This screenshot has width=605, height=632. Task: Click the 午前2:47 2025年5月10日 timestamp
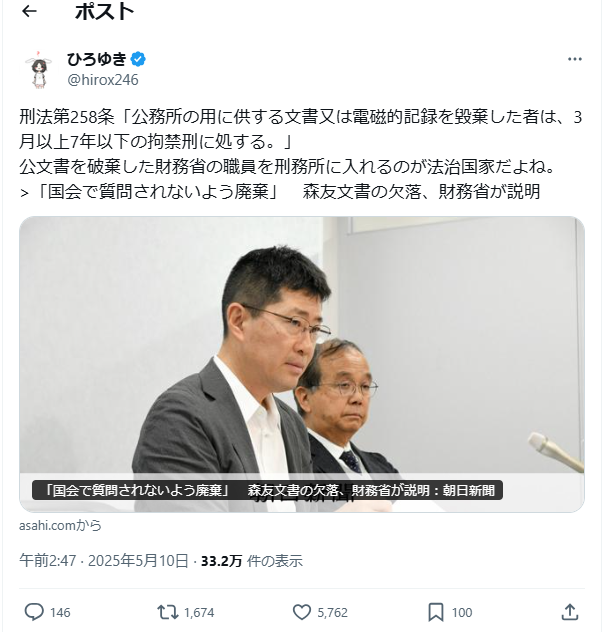104,561
